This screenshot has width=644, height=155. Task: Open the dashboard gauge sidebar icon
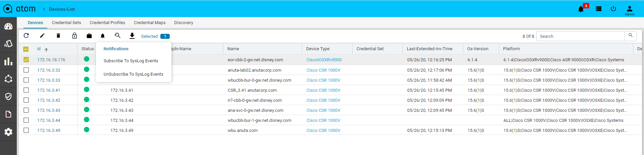[x=8, y=26]
